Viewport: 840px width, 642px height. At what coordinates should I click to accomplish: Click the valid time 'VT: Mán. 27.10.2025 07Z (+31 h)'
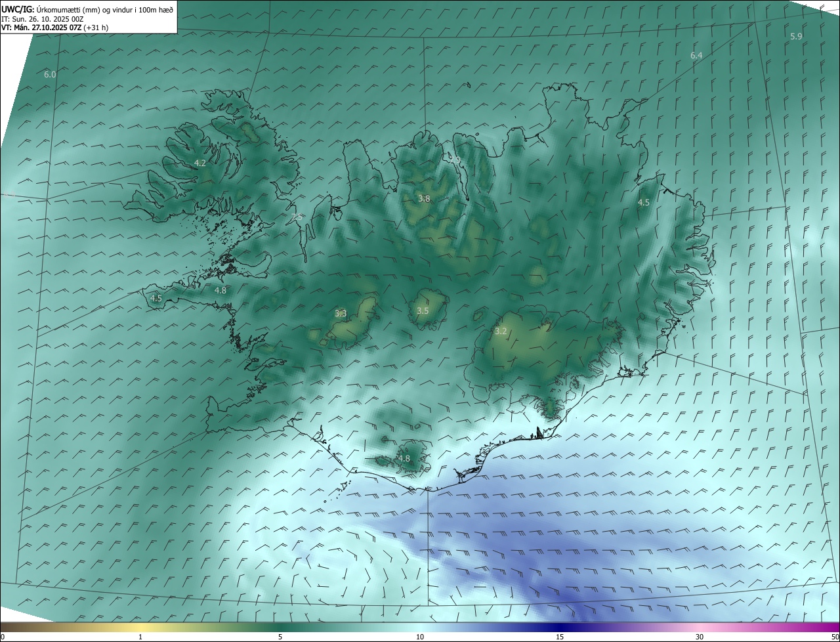click(x=54, y=28)
